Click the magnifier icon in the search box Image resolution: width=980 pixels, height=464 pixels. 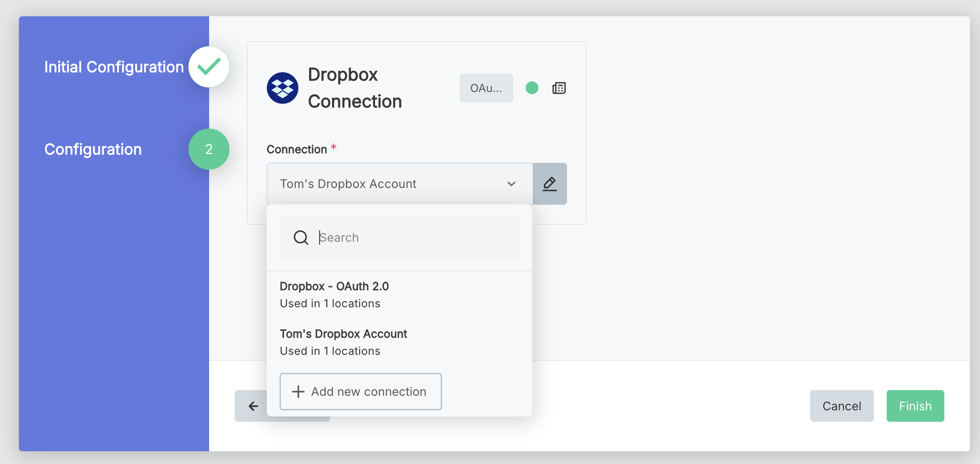[301, 237]
